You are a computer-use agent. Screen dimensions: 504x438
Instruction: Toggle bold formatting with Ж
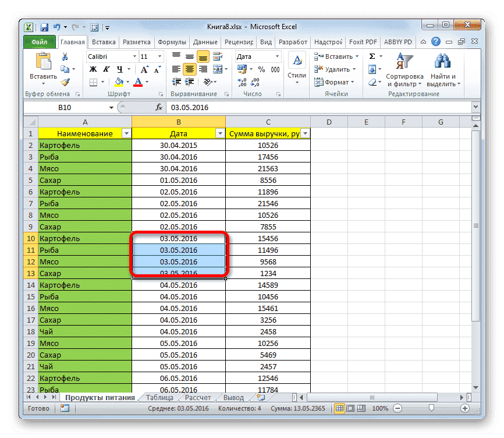93,68
